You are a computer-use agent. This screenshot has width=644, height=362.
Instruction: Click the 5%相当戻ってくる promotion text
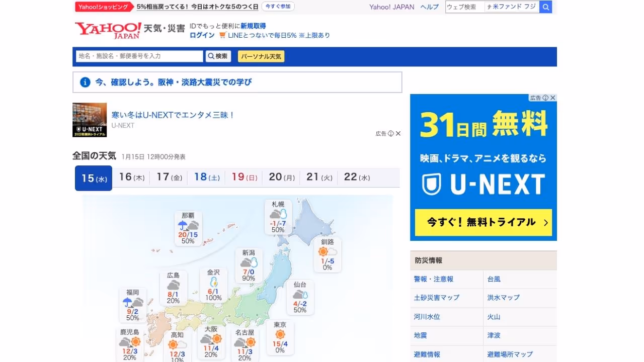(x=197, y=7)
